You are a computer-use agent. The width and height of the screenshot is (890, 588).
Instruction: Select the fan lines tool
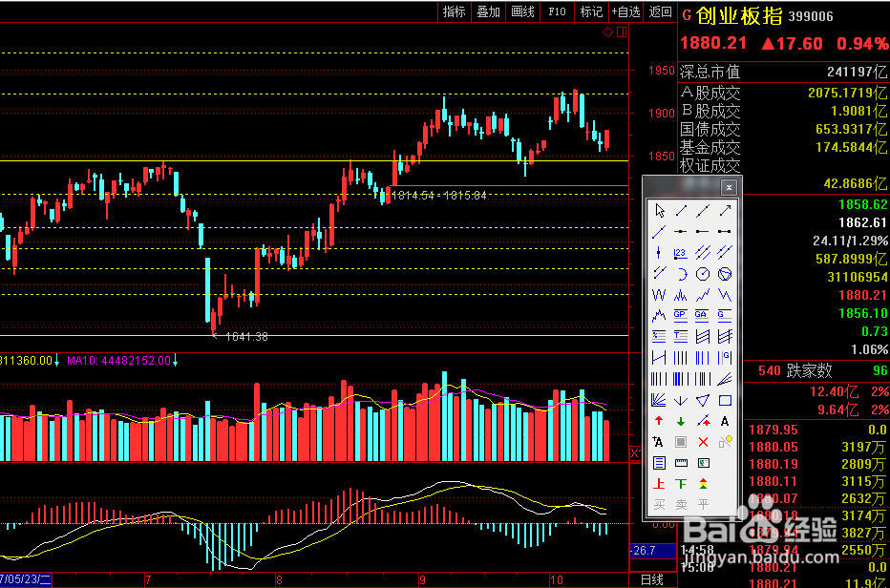click(724, 379)
